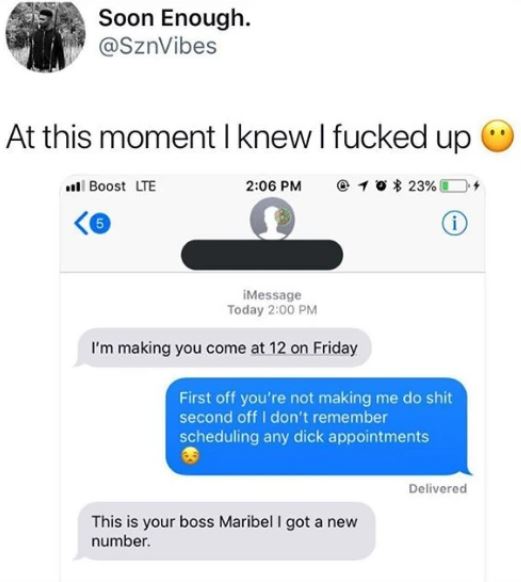Tap the orientation lock status icon
The image size is (521, 582).
click(343, 185)
